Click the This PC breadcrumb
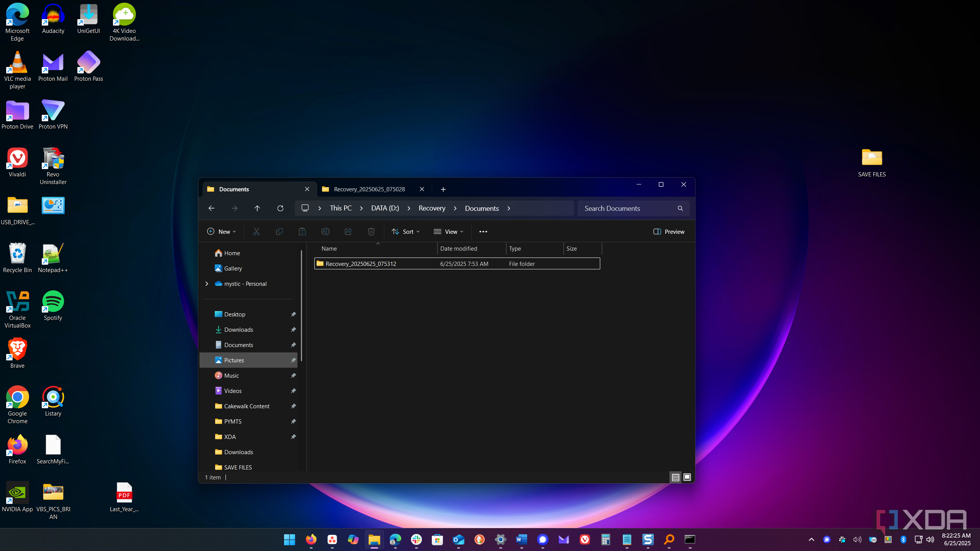The height and width of the screenshot is (551, 980). coord(341,208)
